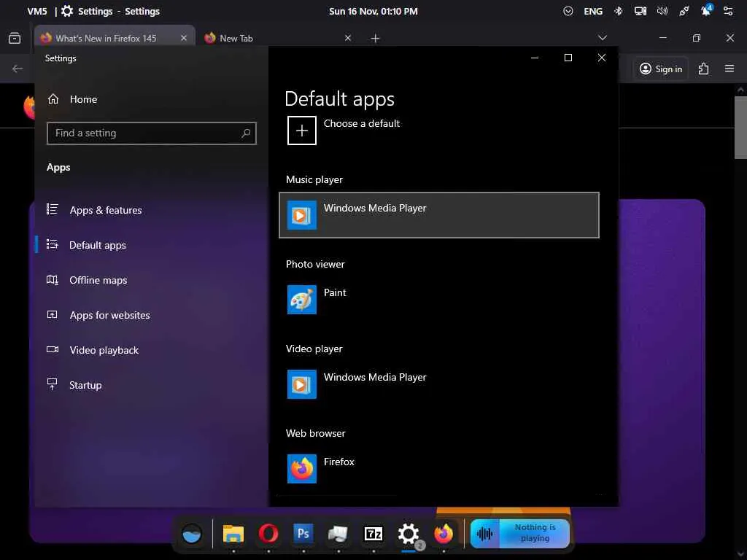
Task: Click the plus Choose a default icon
Action: pos(301,131)
